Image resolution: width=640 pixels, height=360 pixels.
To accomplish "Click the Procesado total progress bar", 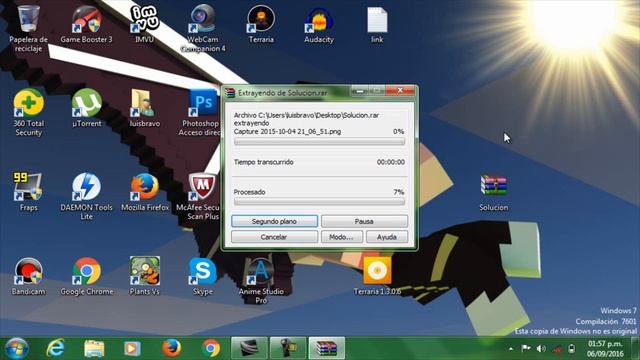I will [319, 202].
